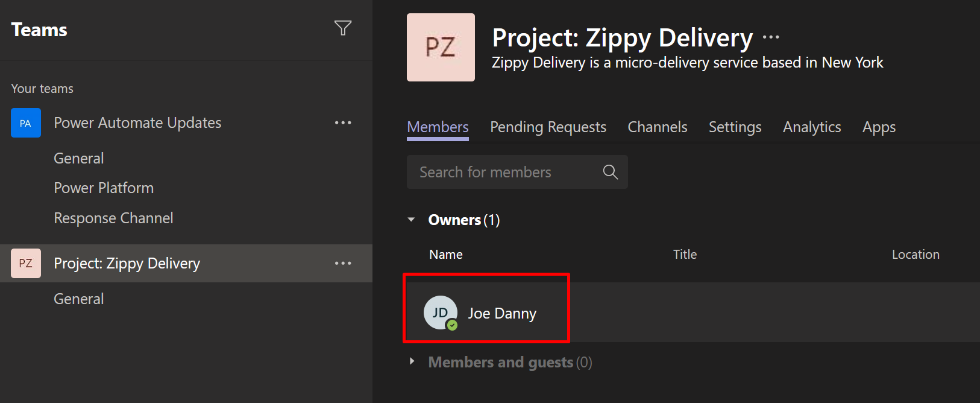Switch to the Pending Requests tab
Viewport: 980px width, 403px height.
point(548,127)
